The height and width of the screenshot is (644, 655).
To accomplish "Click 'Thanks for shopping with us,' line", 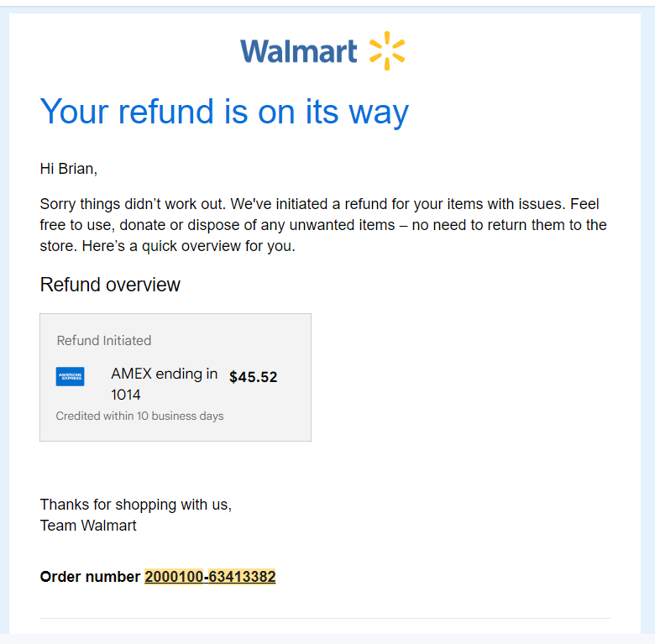I will [136, 505].
